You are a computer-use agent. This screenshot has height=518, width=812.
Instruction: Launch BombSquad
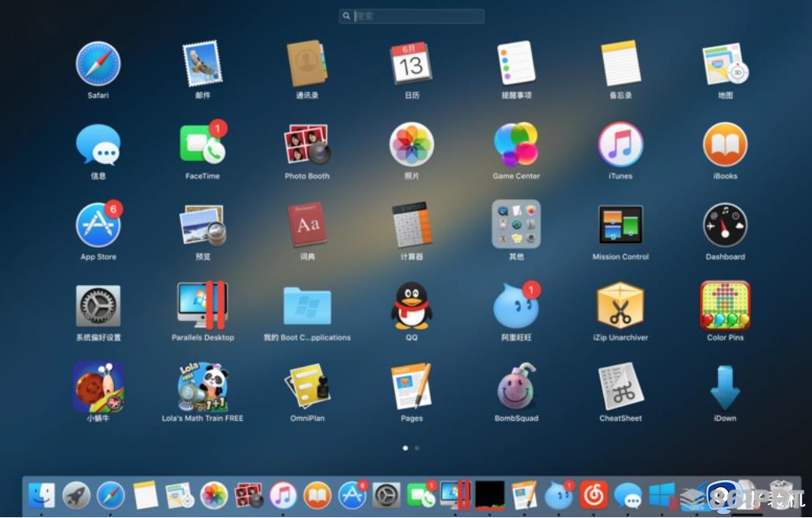click(x=516, y=387)
